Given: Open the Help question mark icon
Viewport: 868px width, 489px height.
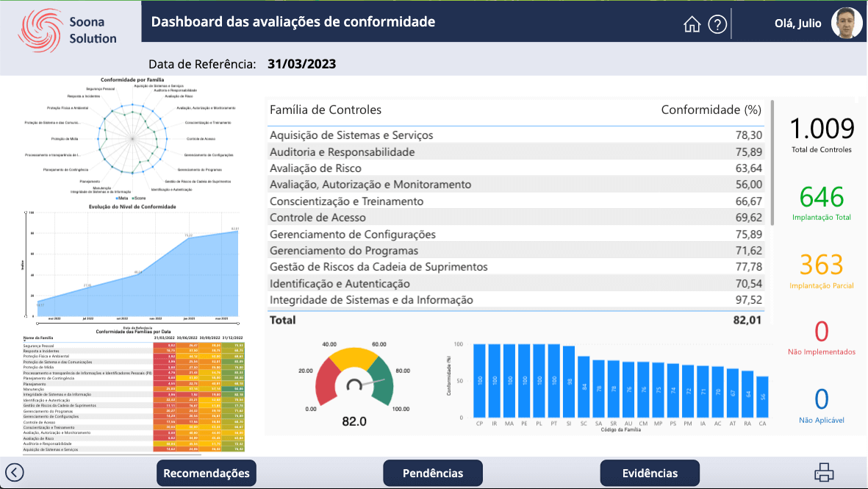Looking at the screenshot, I should (717, 24).
